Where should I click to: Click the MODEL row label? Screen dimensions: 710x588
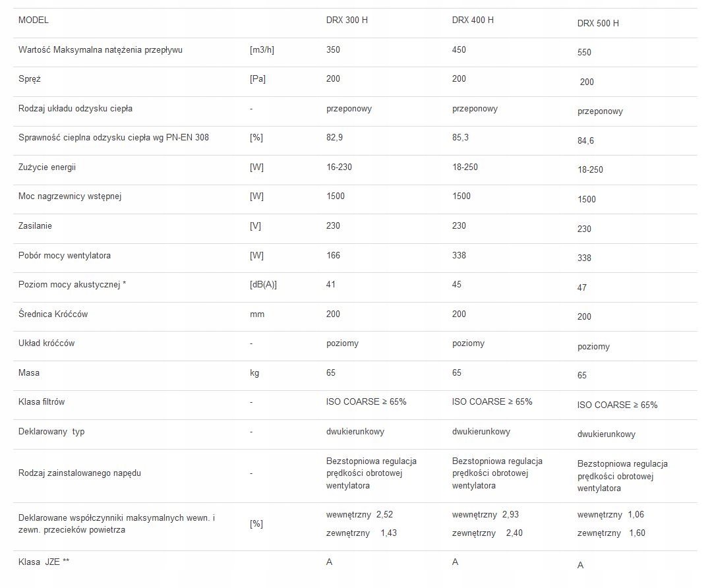(x=34, y=20)
